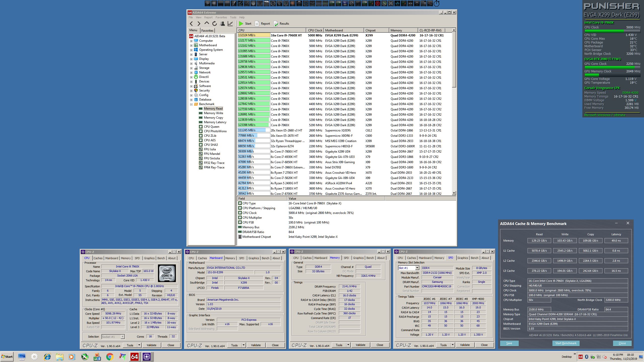Viewport: 644px width, 362px height.
Task: Click Save in Cache & Memory Benchmark
Action: coord(509,343)
